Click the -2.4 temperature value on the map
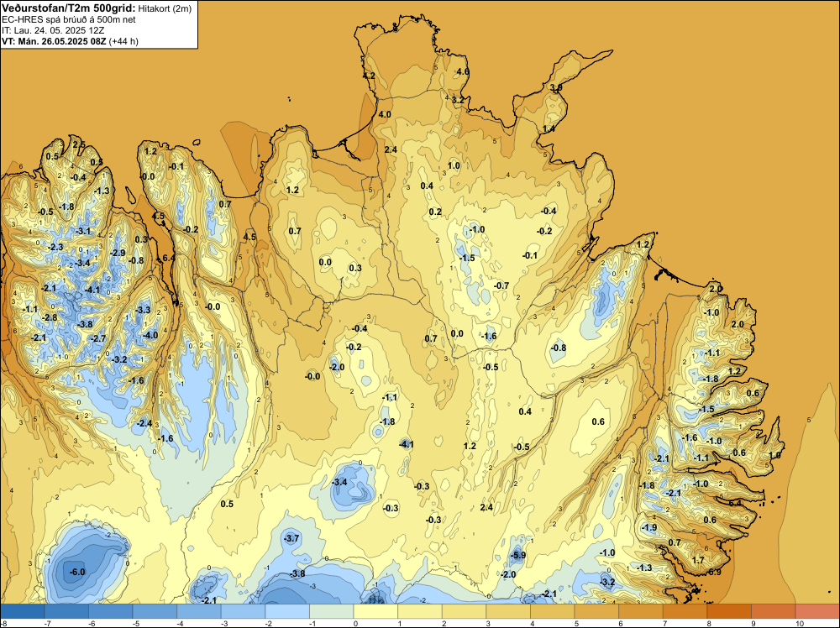The height and width of the screenshot is (628, 840). [144, 423]
